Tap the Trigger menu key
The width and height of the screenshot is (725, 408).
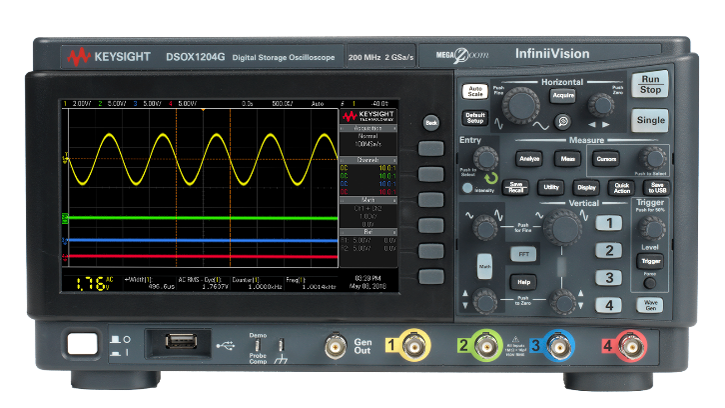coord(650,261)
